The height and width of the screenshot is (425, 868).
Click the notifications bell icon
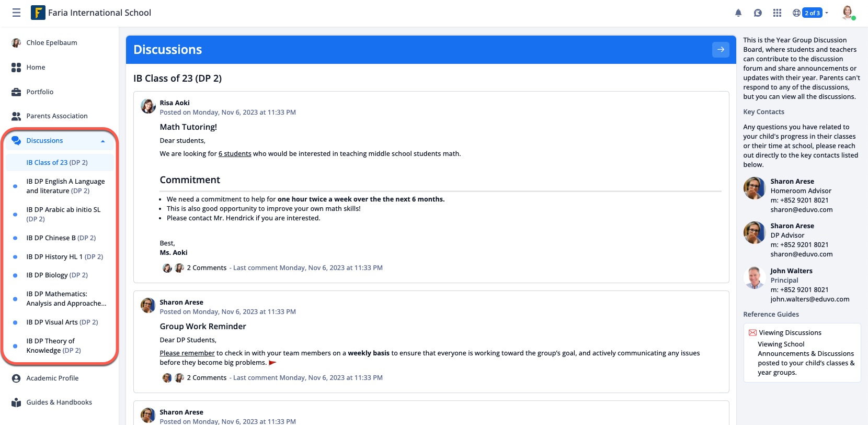738,13
